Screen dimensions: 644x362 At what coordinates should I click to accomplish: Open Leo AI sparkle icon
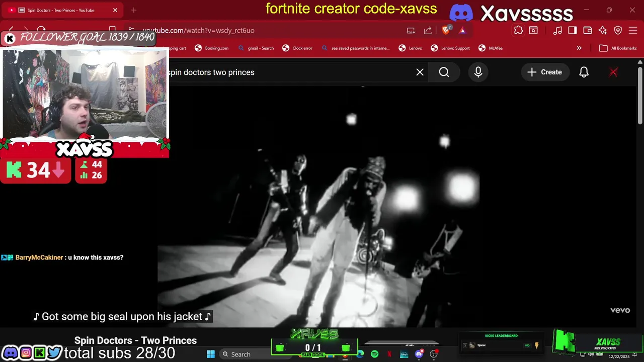[603, 31]
